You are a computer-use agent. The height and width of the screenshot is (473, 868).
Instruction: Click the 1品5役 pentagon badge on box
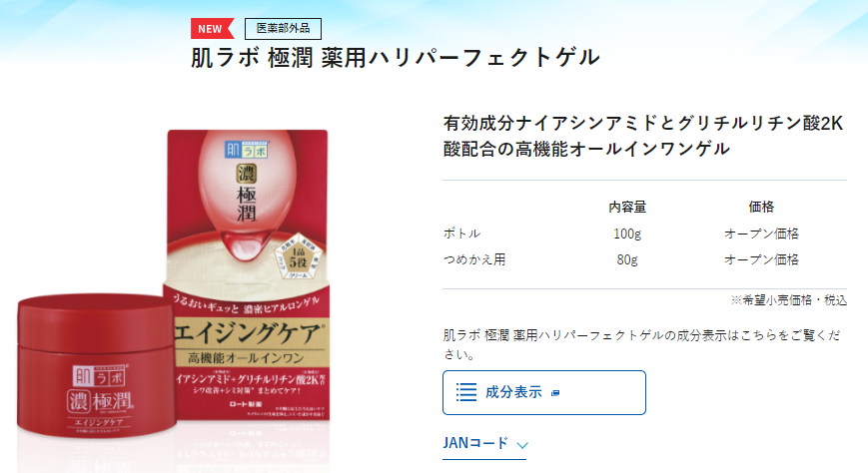299,256
